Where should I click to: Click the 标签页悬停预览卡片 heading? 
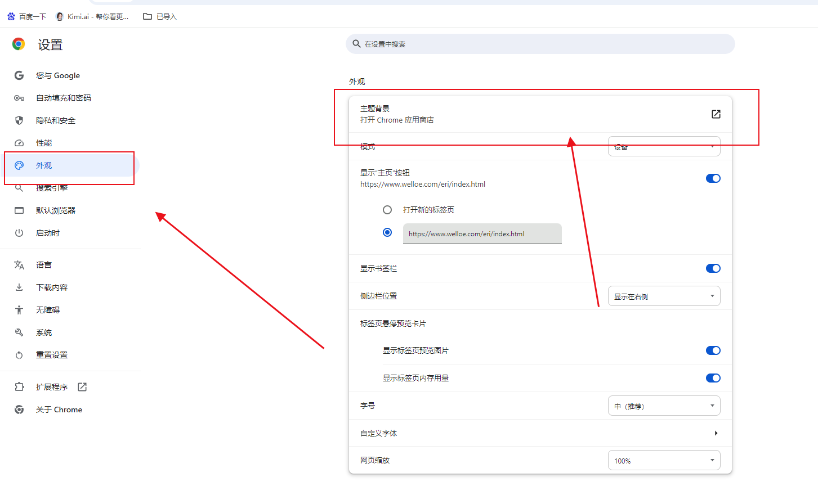pos(393,323)
